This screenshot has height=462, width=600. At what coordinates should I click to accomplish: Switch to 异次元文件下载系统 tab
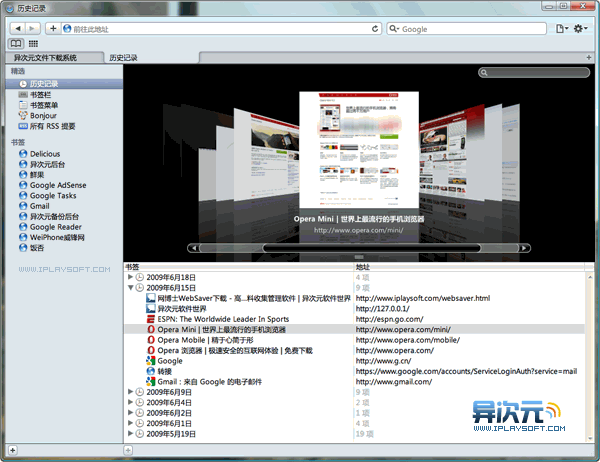(55, 58)
